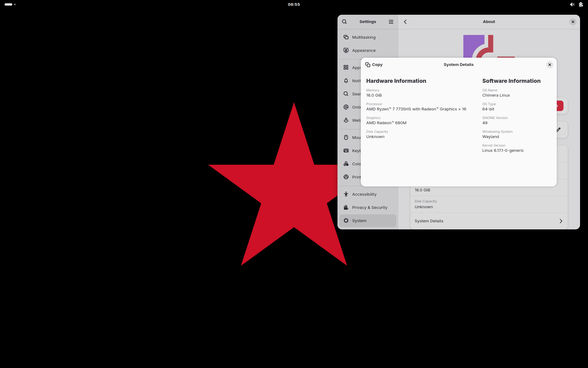
Task: Click the Copy button in System Details
Action: (374, 65)
